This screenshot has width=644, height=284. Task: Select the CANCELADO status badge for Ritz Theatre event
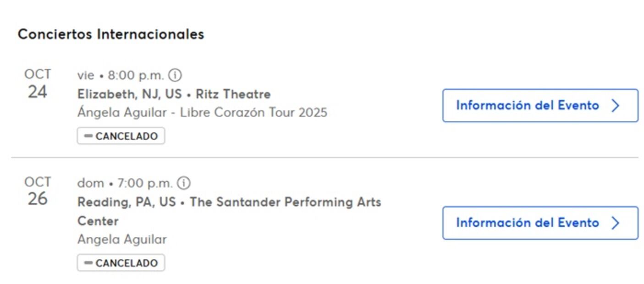click(x=121, y=136)
